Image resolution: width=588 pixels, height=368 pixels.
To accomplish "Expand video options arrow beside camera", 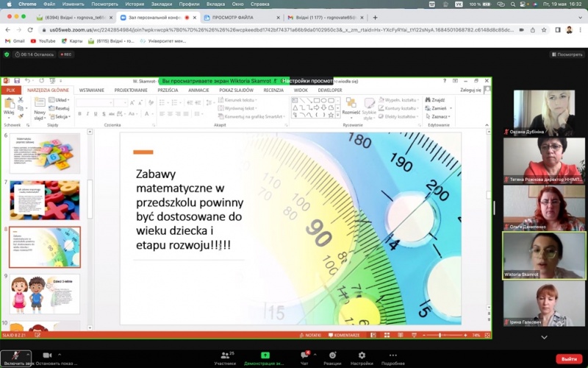I will 61,354.
